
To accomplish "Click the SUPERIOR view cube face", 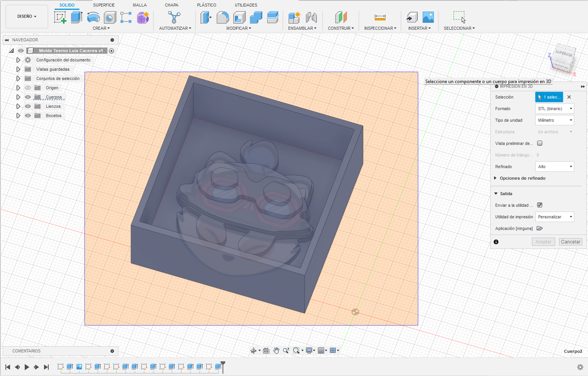I will [x=564, y=54].
